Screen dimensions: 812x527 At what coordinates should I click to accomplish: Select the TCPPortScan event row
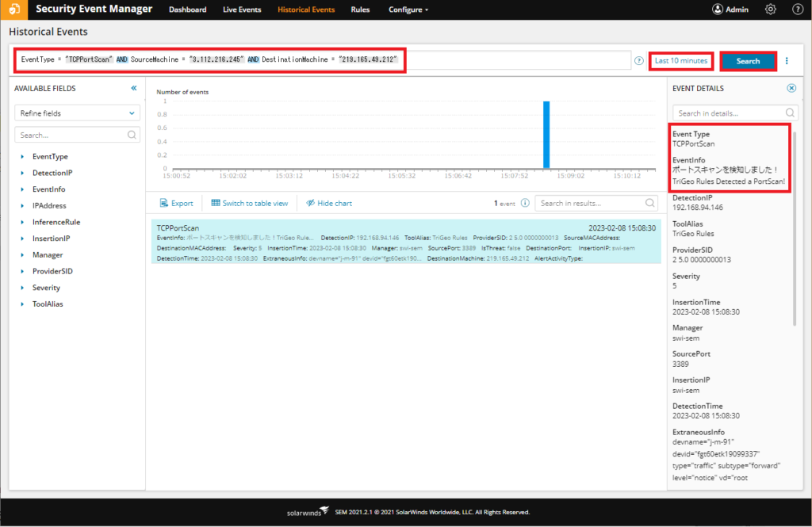(406, 241)
